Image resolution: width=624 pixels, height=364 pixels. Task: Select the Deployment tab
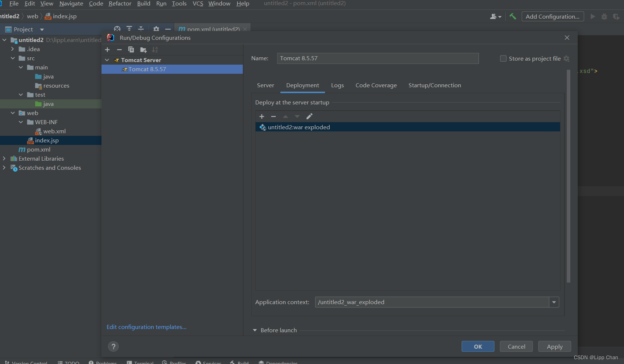pos(303,85)
